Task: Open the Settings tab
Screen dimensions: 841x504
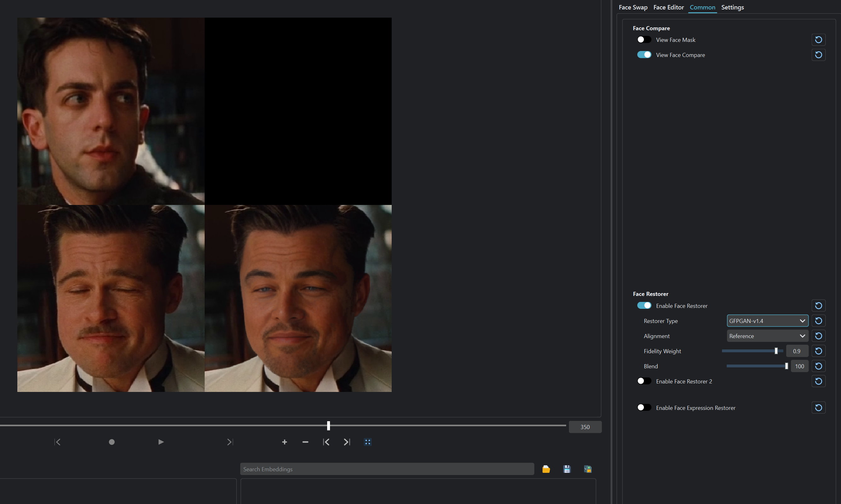Action: [x=732, y=7]
